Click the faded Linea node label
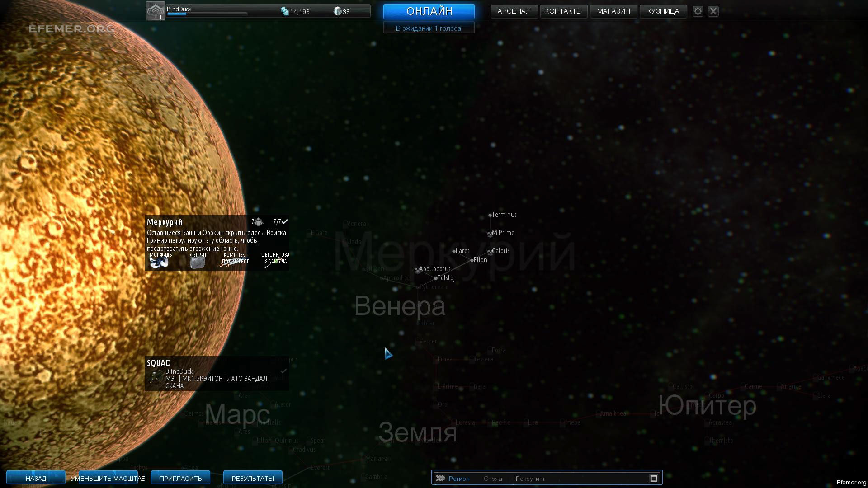This screenshot has width=868, height=488. (444, 359)
